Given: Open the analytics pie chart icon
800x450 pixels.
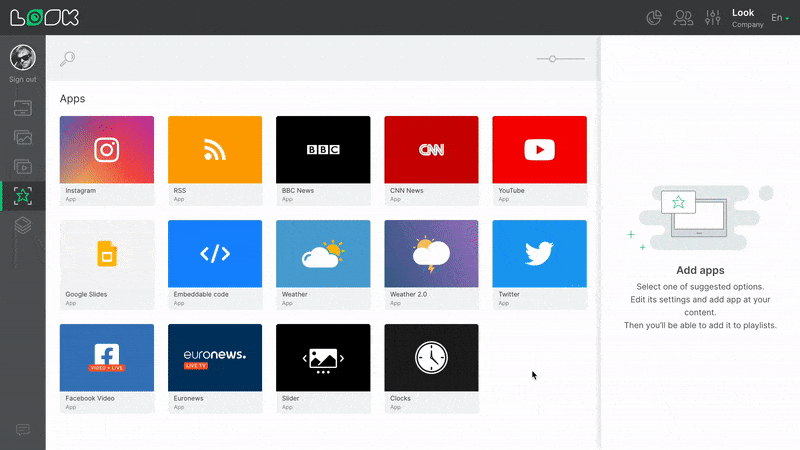Looking at the screenshot, I should pyautogui.click(x=655, y=17).
